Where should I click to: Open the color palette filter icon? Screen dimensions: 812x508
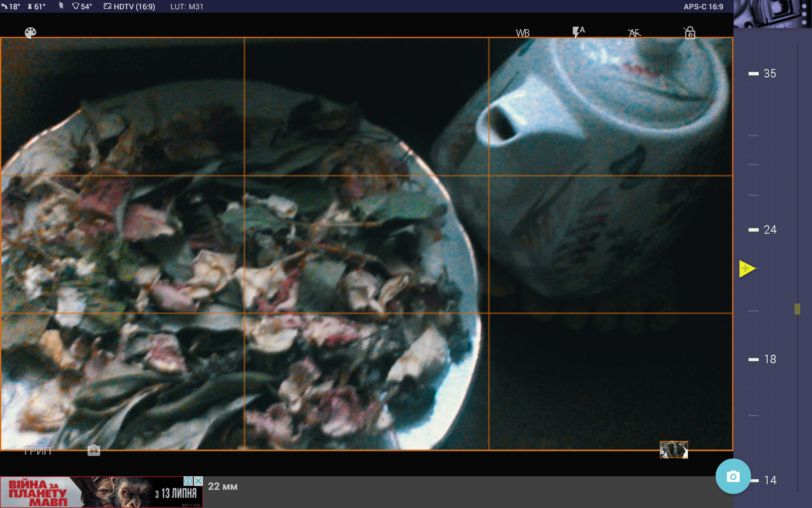click(30, 33)
